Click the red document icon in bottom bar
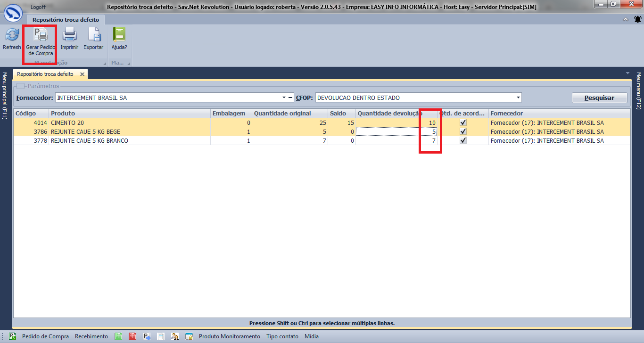 click(x=132, y=336)
